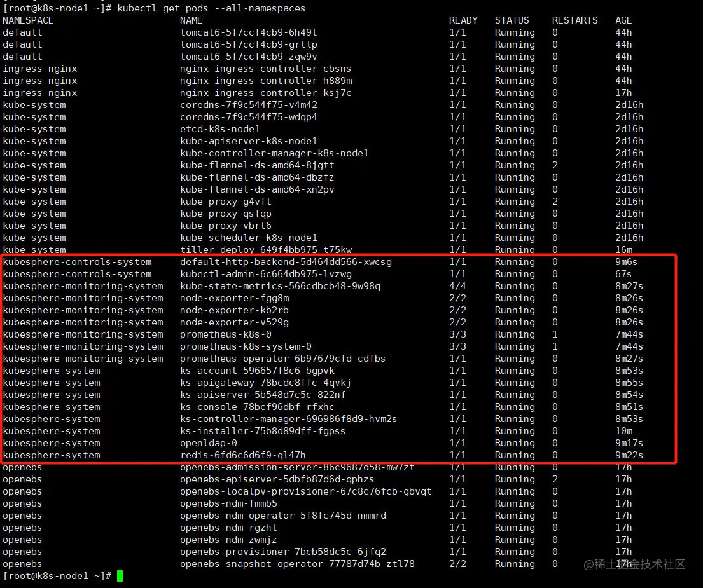This screenshot has width=703, height=588.
Task: Select kube-flannel-ds-amd64-8jgtt pod name
Action: click(x=257, y=166)
